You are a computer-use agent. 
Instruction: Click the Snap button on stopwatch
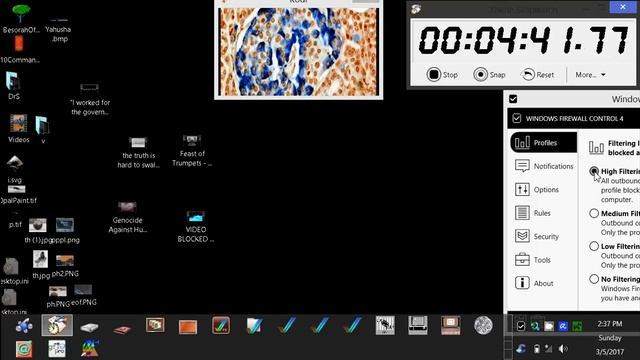click(489, 75)
